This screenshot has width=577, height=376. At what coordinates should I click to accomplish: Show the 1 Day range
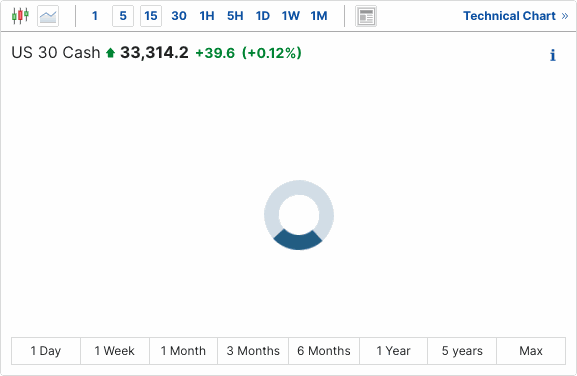point(46,351)
